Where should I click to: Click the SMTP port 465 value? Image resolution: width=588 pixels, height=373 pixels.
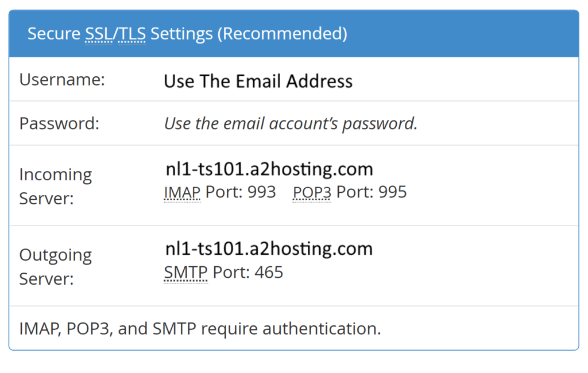tap(269, 273)
